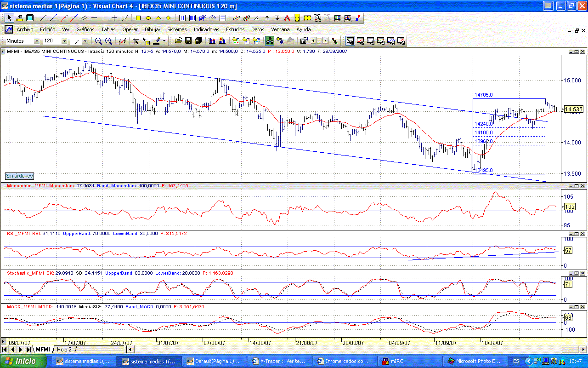Toggle the green network users button

[270, 41]
